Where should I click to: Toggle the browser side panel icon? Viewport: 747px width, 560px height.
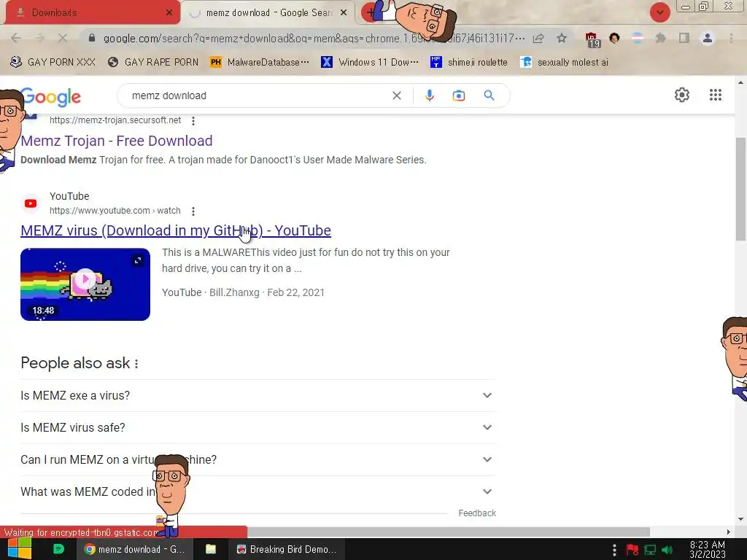click(x=684, y=38)
